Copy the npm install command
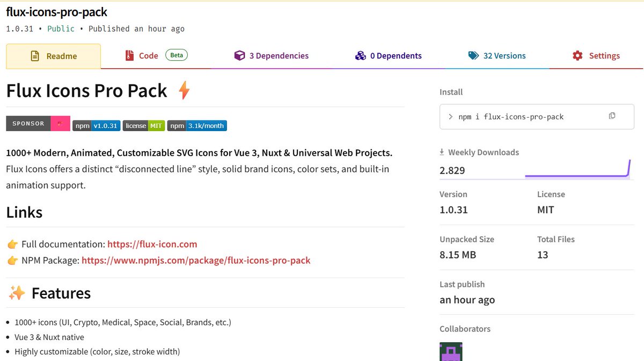This screenshot has height=361, width=644. pos(612,116)
